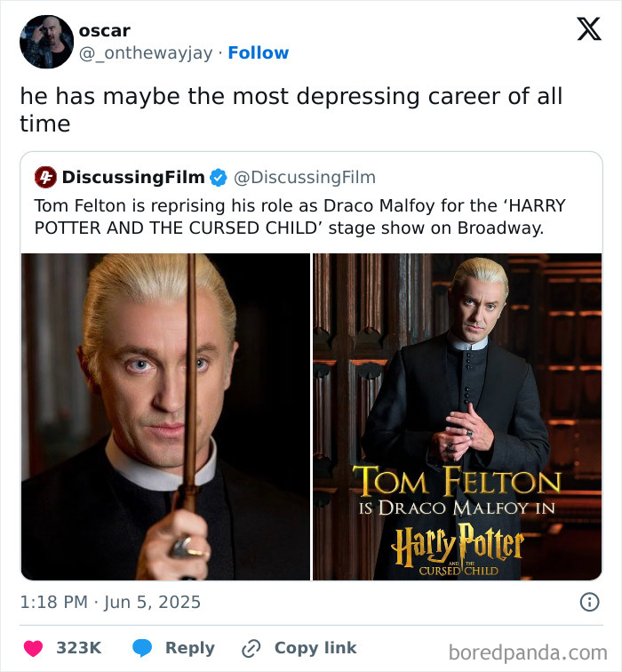The width and height of the screenshot is (622, 672).
Task: Open oscar's profile avatar
Action: pos(46,42)
